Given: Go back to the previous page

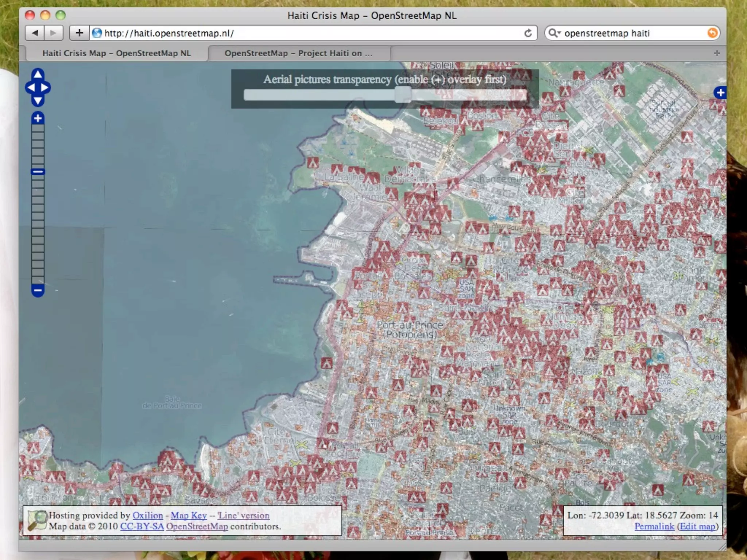Looking at the screenshot, I should coord(35,33).
